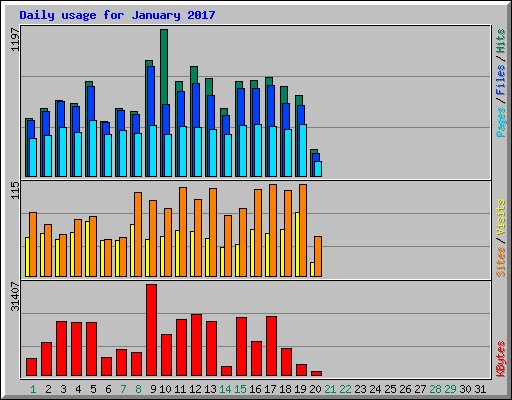
Task: Click the blue files bar for day 17
Action: [x=271, y=106]
